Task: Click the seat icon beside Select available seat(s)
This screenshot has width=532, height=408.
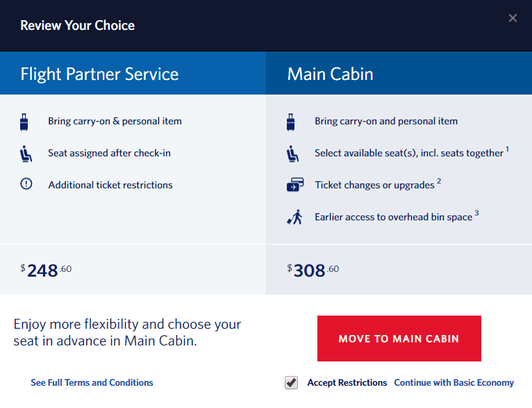Action: point(292,154)
